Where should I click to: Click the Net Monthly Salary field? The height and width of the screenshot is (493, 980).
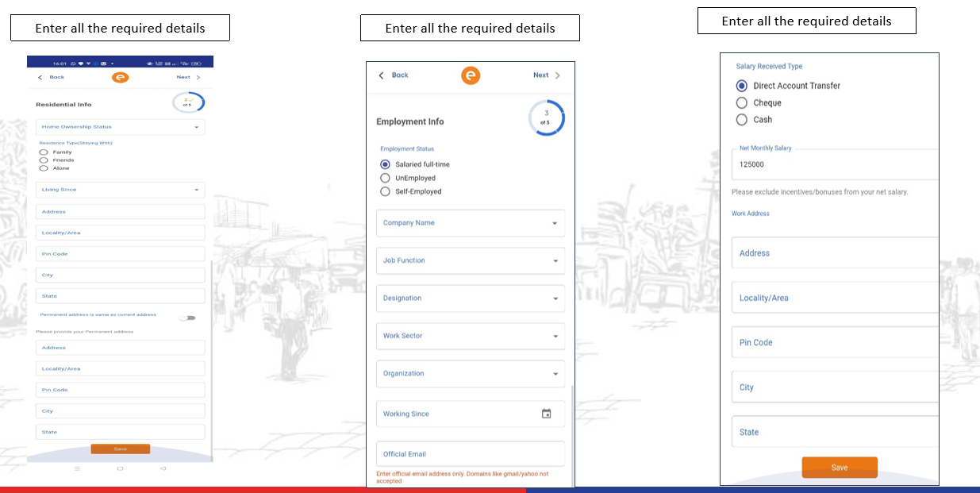(835, 164)
